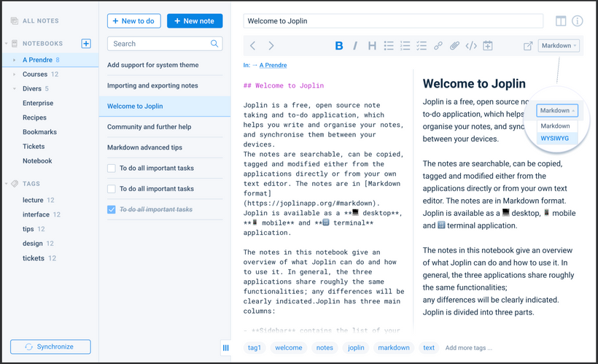Click the 'notes' tag

pyautogui.click(x=325, y=348)
